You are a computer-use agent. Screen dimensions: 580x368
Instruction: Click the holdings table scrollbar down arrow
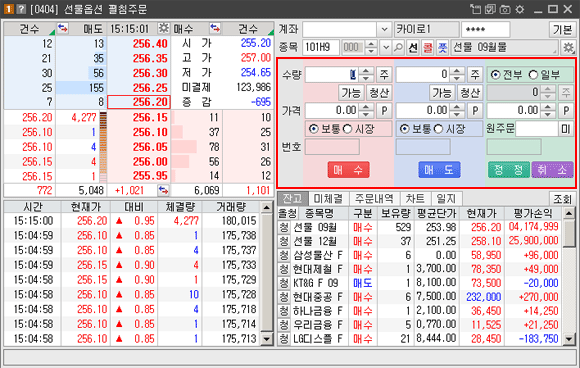[x=569, y=338]
